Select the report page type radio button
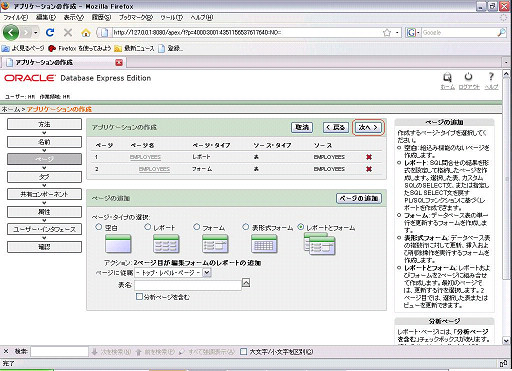Screen dimensions: 512x371 [x=147, y=227]
